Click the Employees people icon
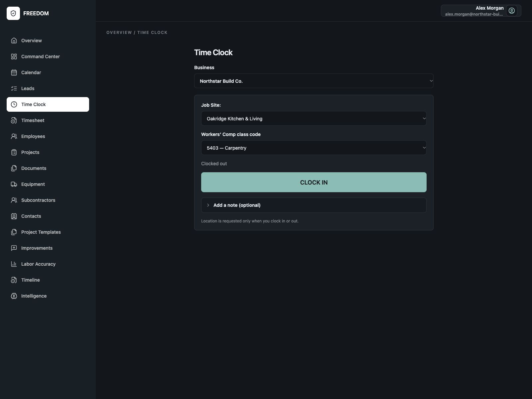The image size is (532, 399). click(x=14, y=136)
